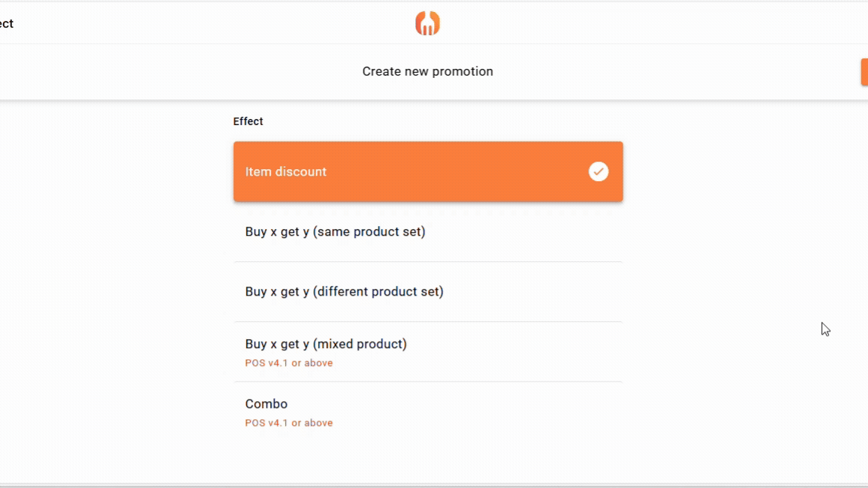868x488 pixels.
Task: Click the 'Create new promotion' title
Action: click(427, 72)
